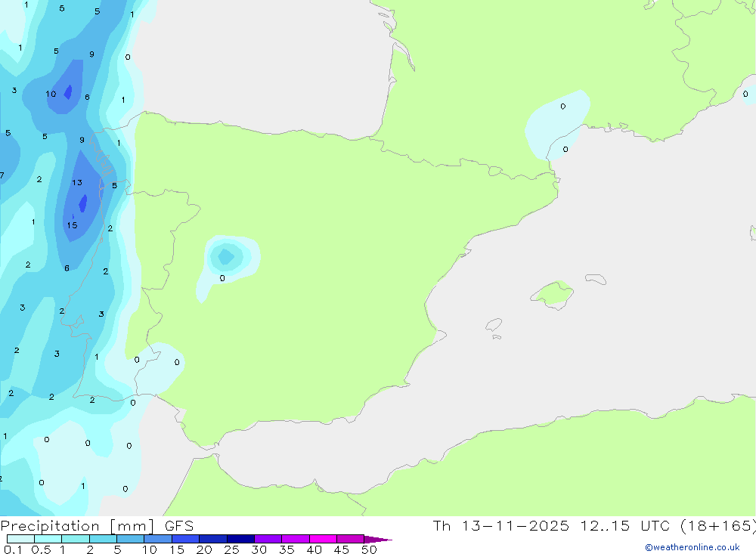Screen dimensions: 756x554
Task: Click the 15 mm precipitation value
Action: tap(72, 225)
